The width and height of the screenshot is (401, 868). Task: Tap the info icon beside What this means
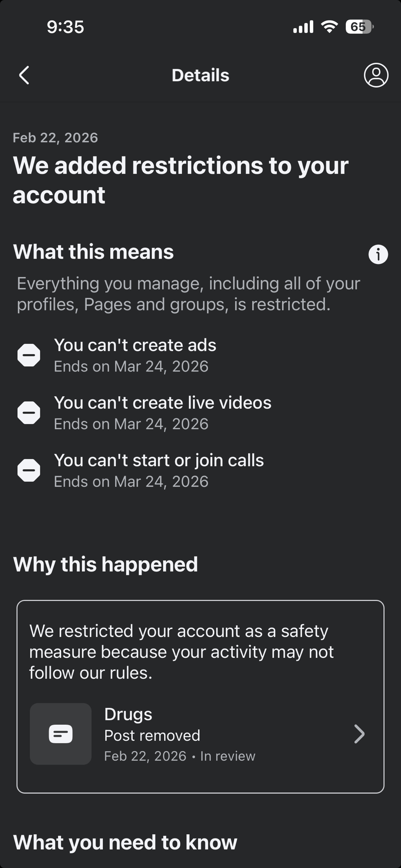378,254
